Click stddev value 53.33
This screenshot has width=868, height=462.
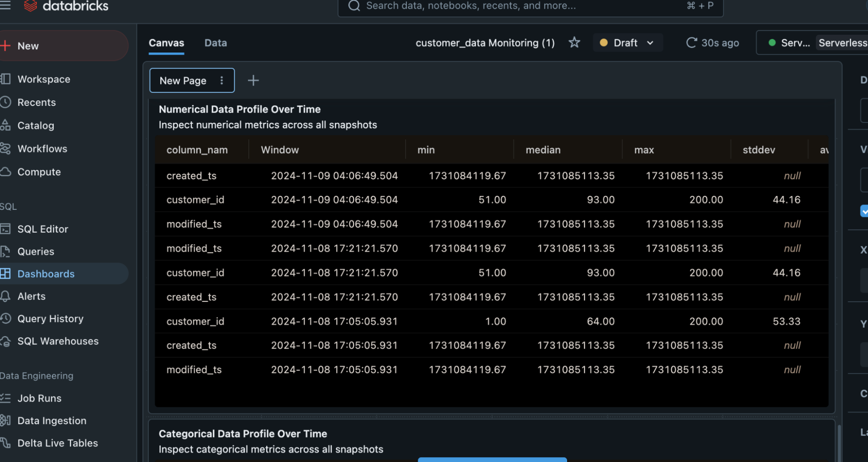point(786,321)
